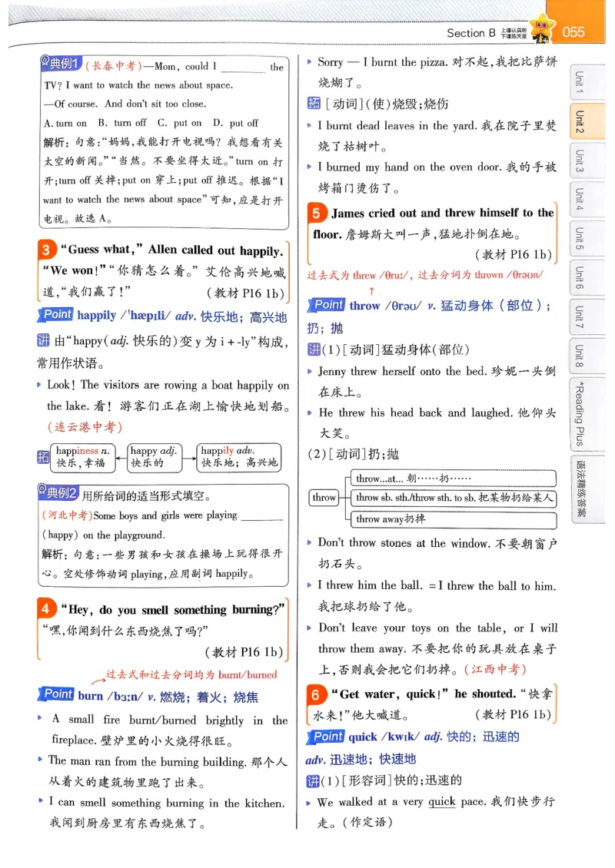615x868 pixels.
Task: Click the 拓 expansion icon near 烧毁;烧伤
Action: tap(312, 102)
